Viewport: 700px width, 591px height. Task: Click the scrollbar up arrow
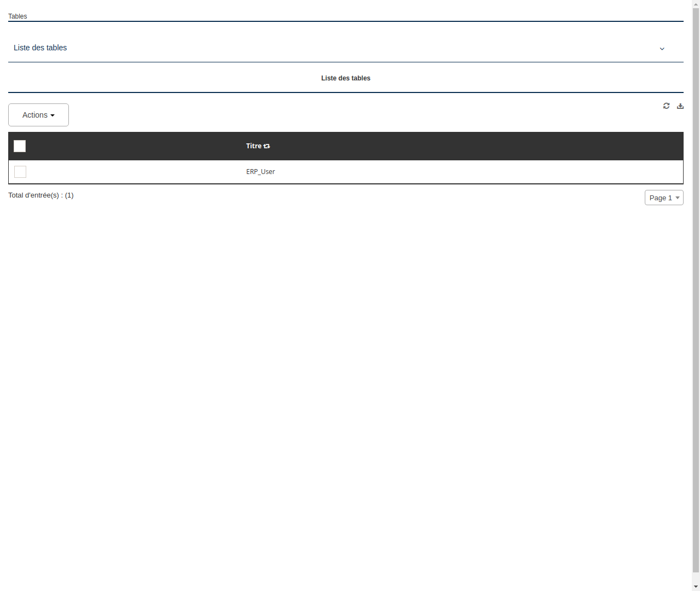[696, 4]
